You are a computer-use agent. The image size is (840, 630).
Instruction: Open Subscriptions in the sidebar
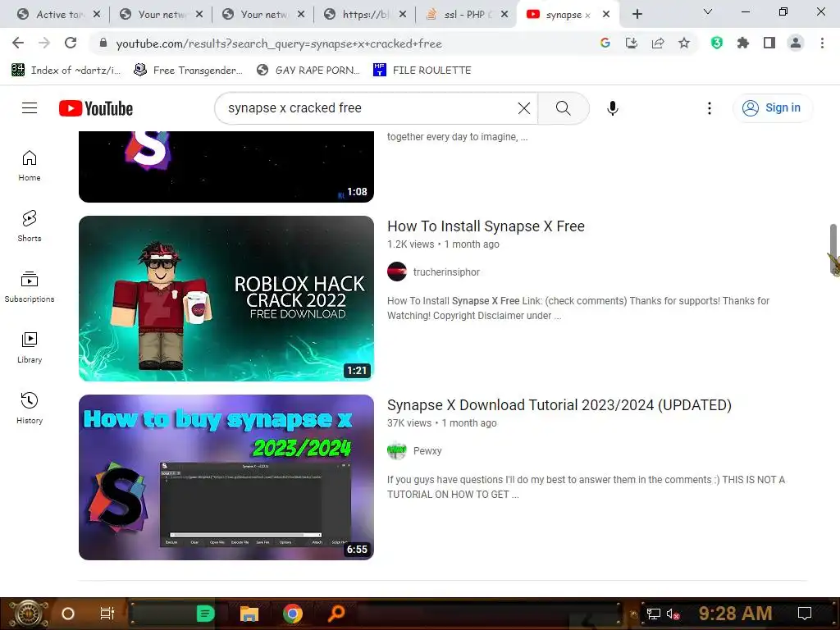tap(30, 286)
